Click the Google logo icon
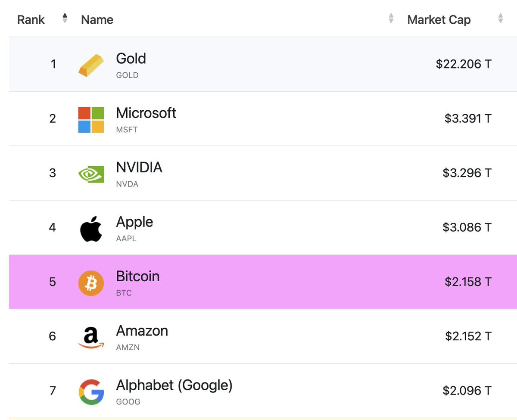Screen dimensions: 517x420 coord(91,392)
